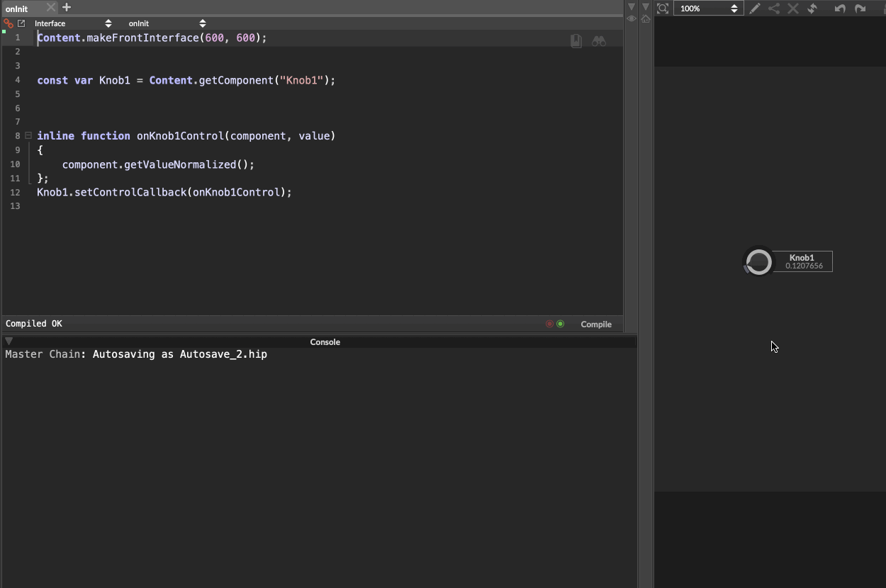Click the redo arrow in interface toolbar

click(x=860, y=9)
